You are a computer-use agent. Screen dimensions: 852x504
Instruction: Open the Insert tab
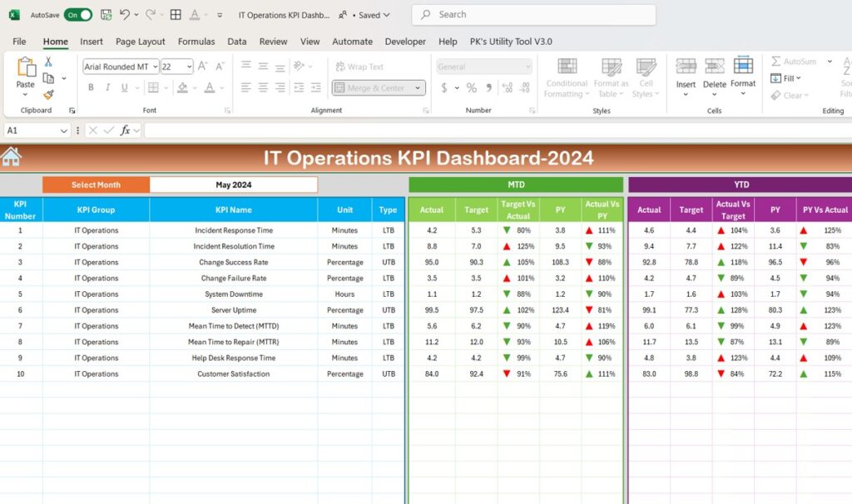point(92,42)
